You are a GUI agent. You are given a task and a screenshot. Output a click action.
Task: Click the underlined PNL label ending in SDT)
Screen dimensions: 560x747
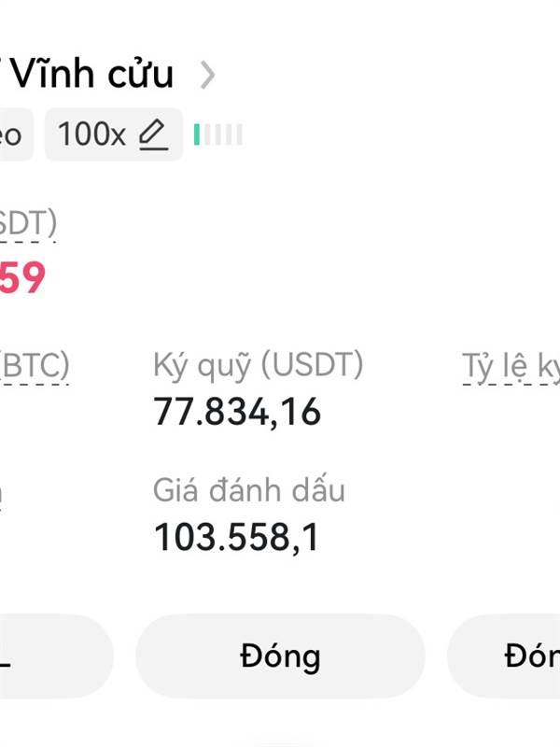(x=28, y=224)
